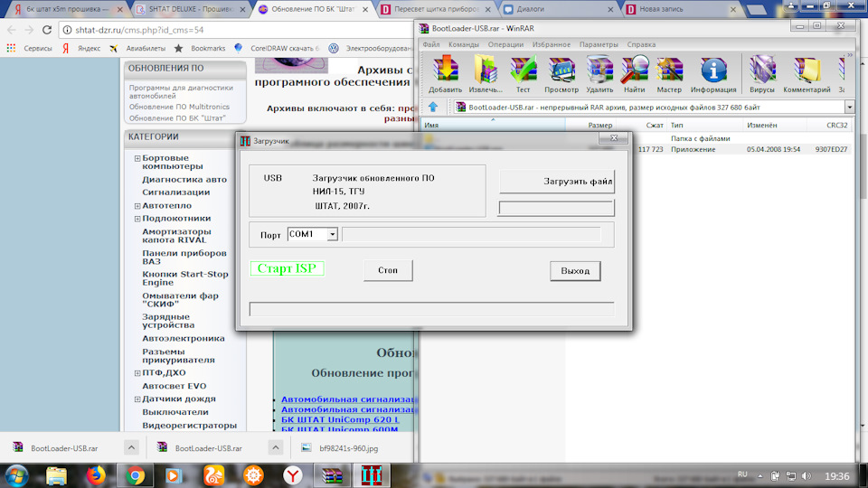The width and height of the screenshot is (868, 488).
Task: Click the WinRAR View (Просмотр) icon
Action: 561,74
